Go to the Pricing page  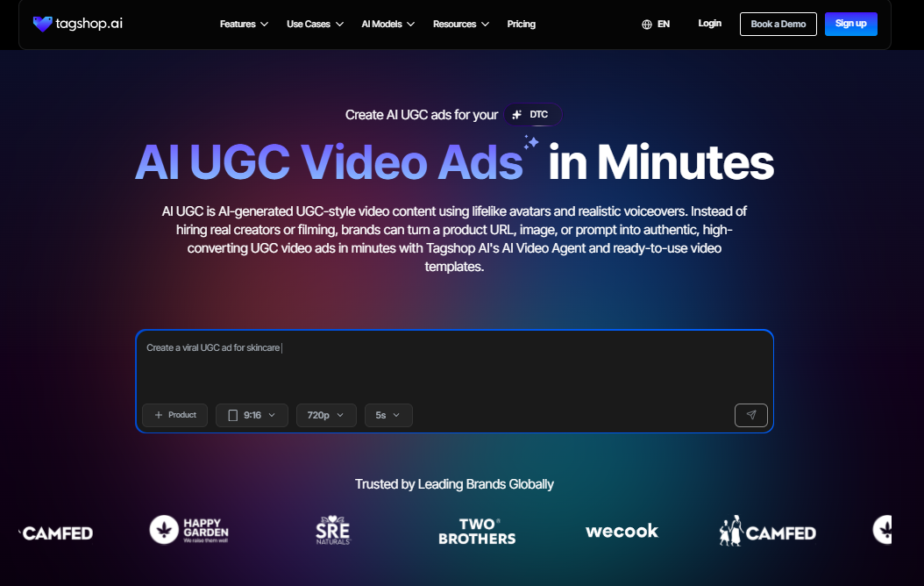click(521, 25)
